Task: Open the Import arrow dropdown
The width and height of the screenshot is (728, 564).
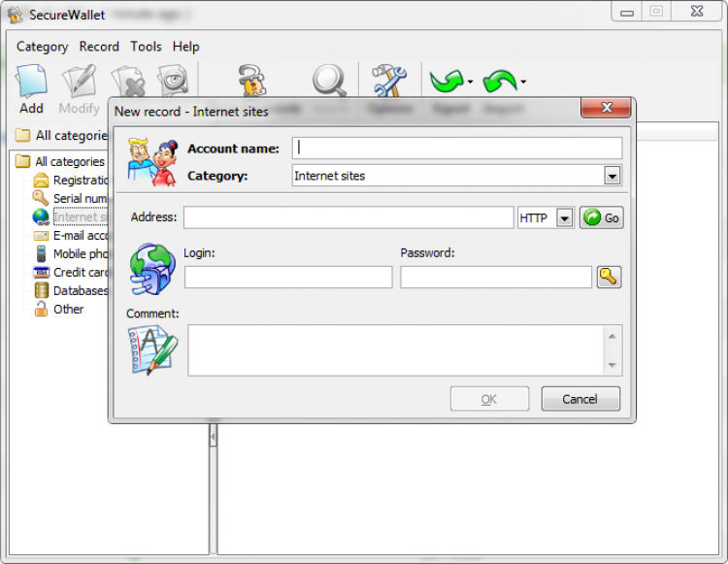Action: coord(523,83)
